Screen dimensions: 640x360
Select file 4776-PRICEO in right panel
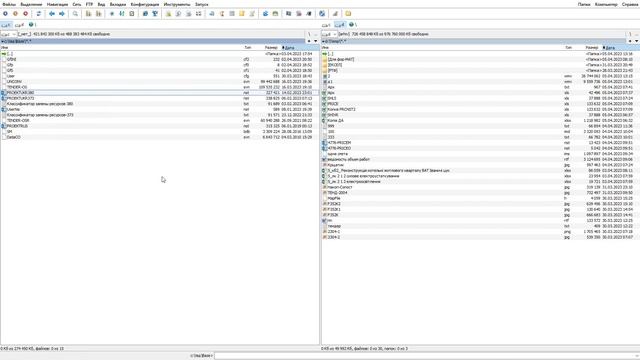[480, 148]
